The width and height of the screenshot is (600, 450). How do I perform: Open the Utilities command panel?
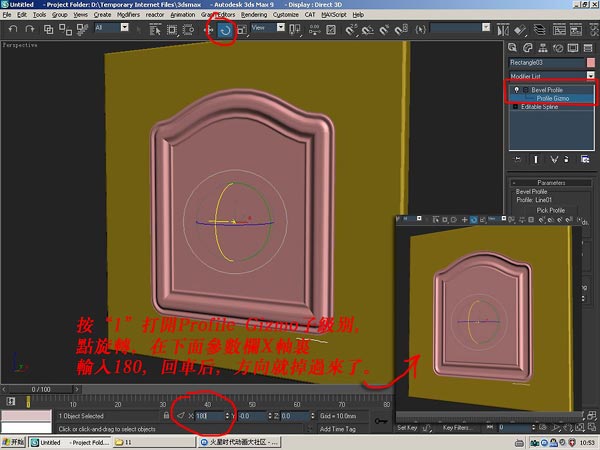(x=590, y=46)
